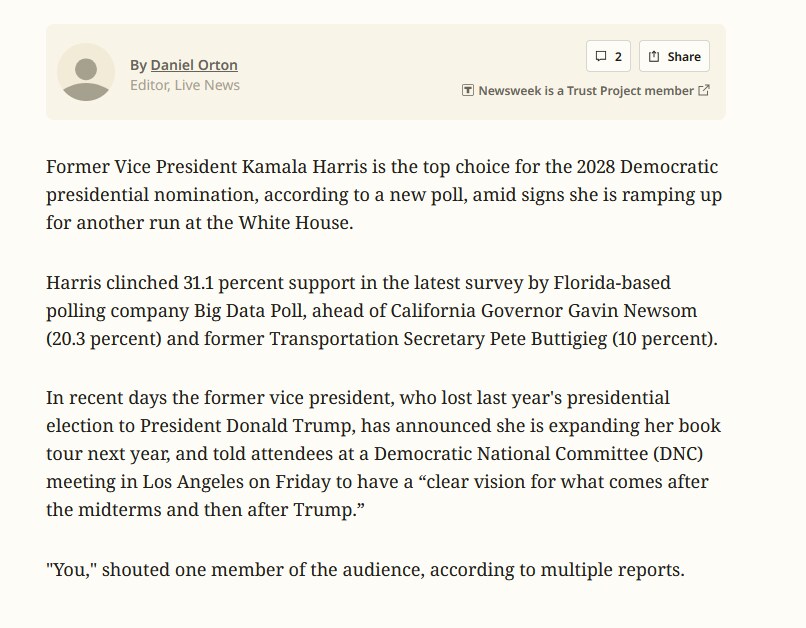Click the 'Editor, Live News' subtitle text
The width and height of the screenshot is (806, 628).
(x=185, y=85)
